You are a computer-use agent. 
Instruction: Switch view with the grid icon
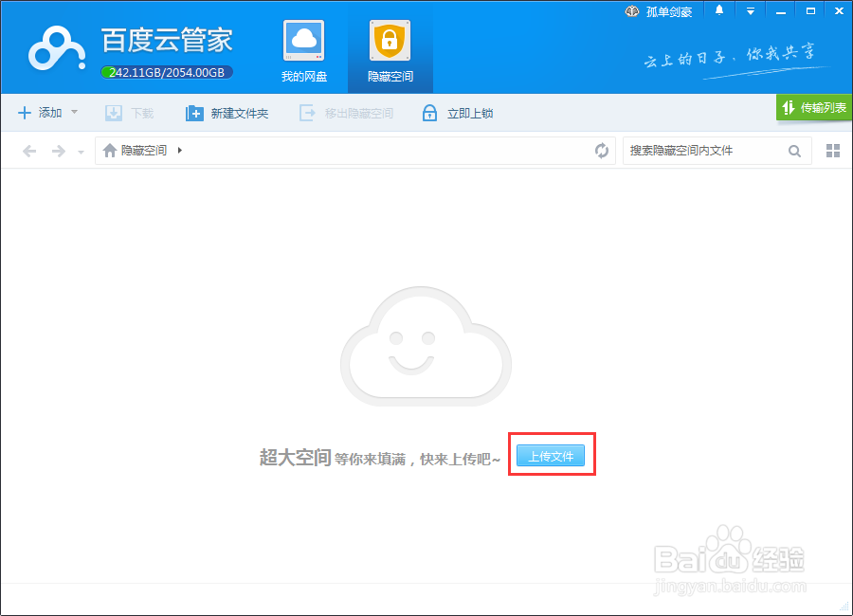[833, 151]
